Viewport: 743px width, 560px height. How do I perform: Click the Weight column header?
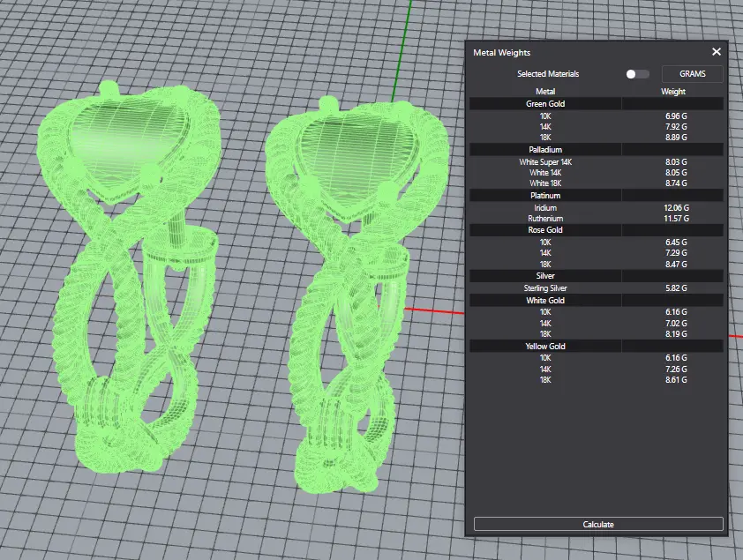[673, 92]
